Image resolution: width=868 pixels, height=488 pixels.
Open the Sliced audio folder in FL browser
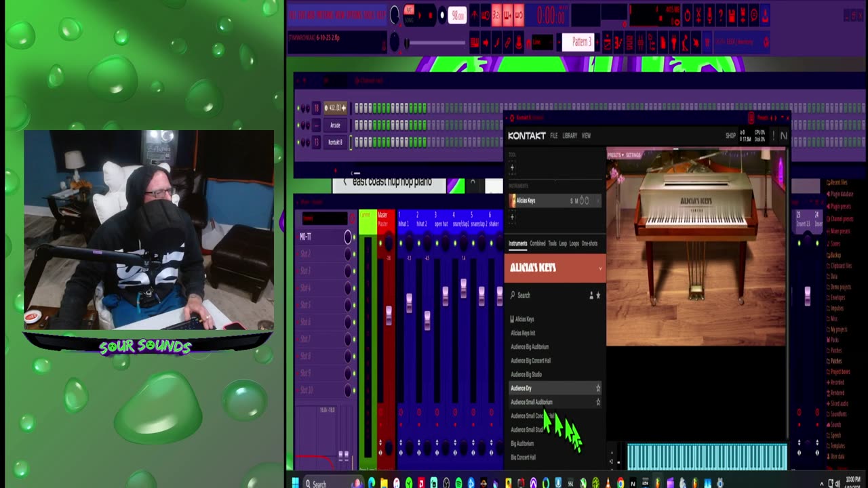pyautogui.click(x=839, y=404)
